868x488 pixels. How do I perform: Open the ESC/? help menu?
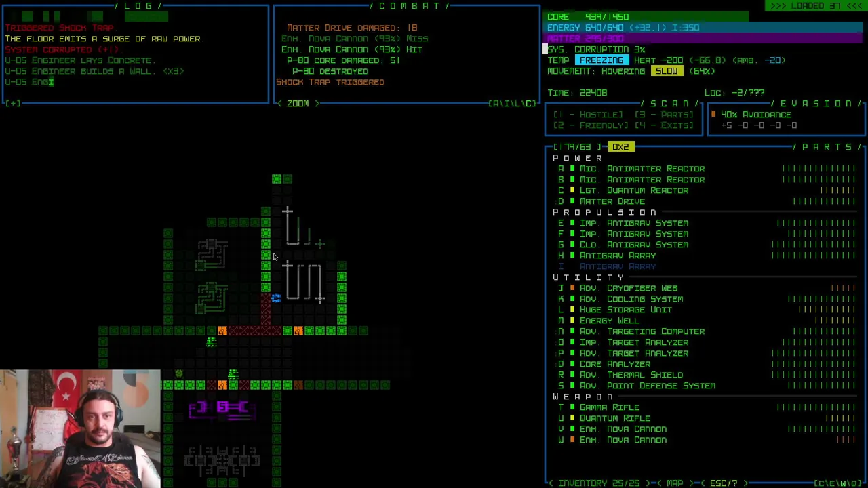[724, 483]
